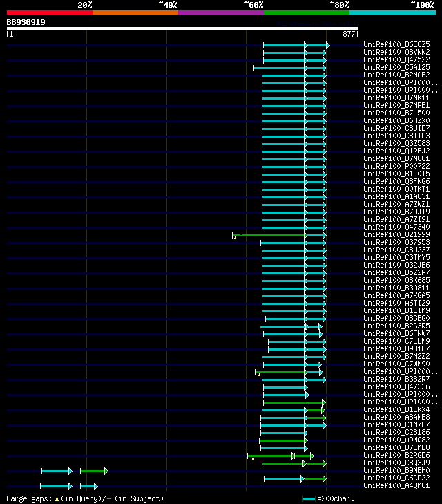Select the UniRef100_C2B186 label
The image size is (442, 504).
pos(396,432)
